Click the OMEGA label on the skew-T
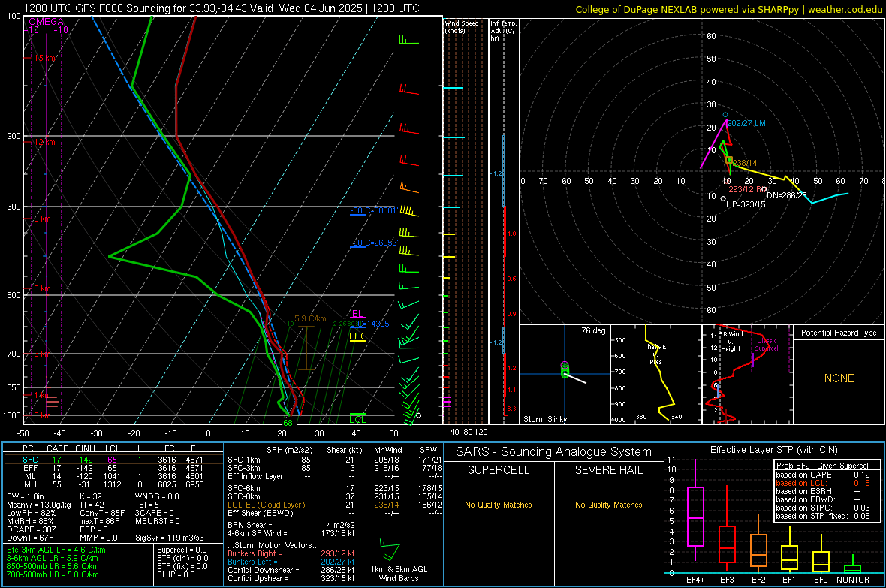The height and width of the screenshot is (588, 886). (x=47, y=22)
